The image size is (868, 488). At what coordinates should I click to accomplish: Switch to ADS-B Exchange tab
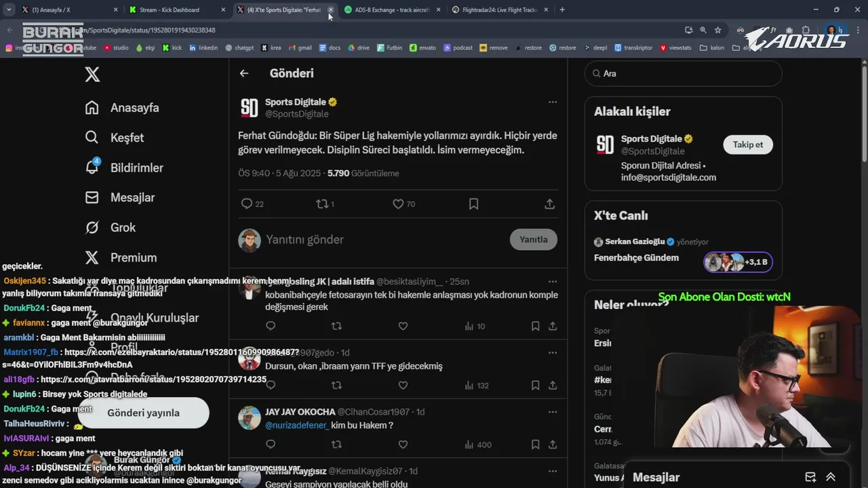point(392,9)
